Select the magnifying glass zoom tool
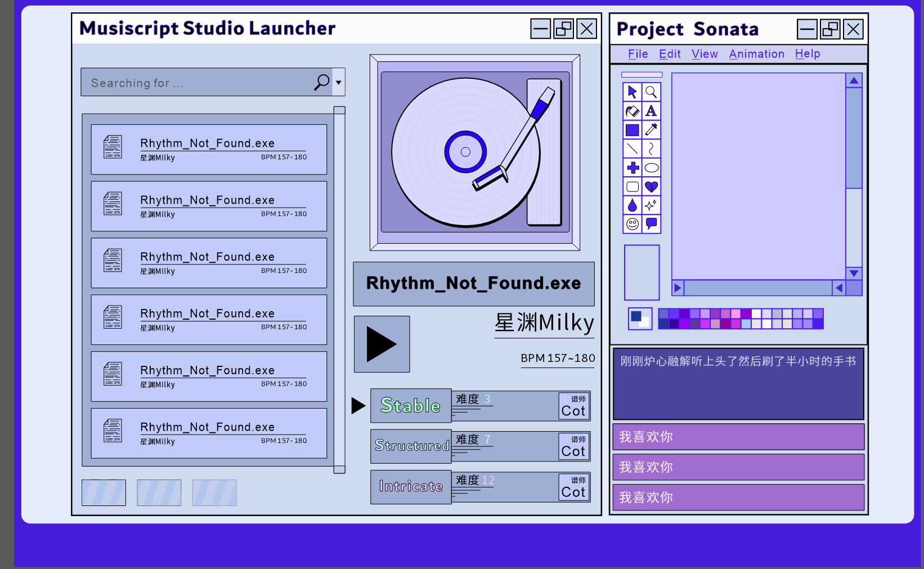The image size is (924, 569). coord(651,92)
